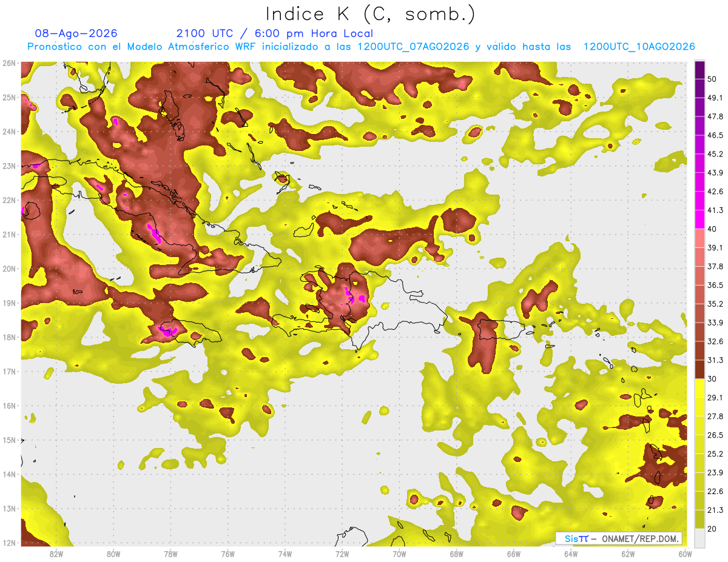Click the salmon band between 39.1 and 40

(x=699, y=238)
